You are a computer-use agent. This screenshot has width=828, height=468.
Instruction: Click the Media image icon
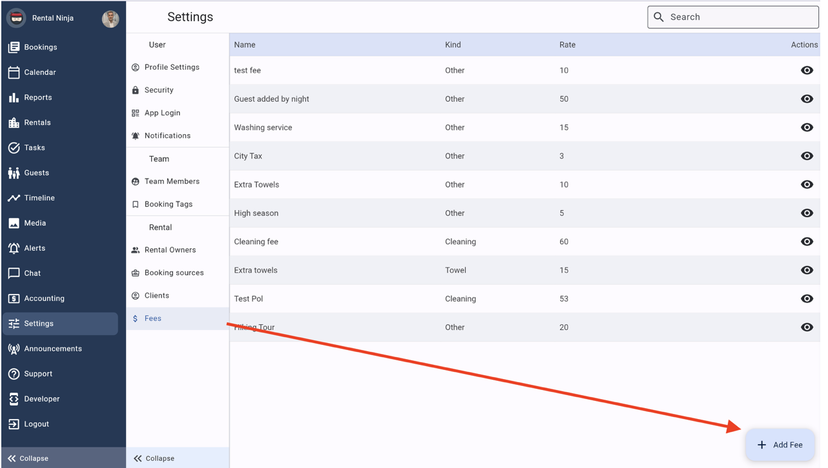[x=14, y=223]
